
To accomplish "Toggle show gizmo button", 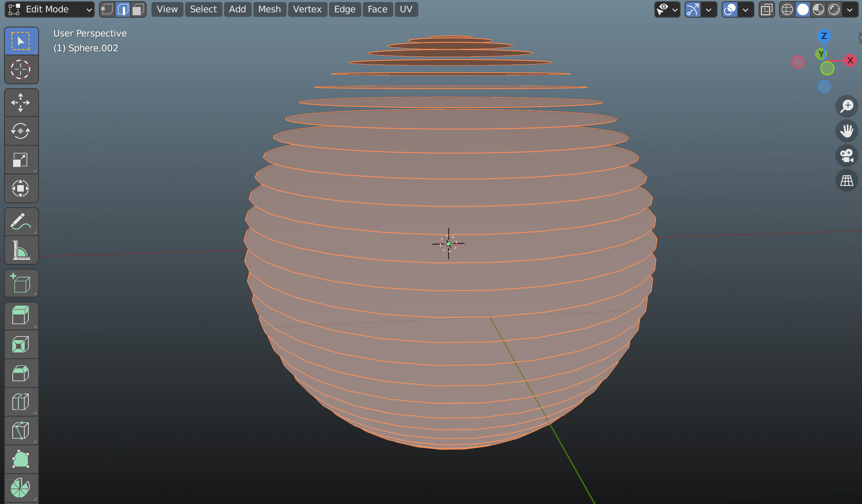I will (x=693, y=9).
